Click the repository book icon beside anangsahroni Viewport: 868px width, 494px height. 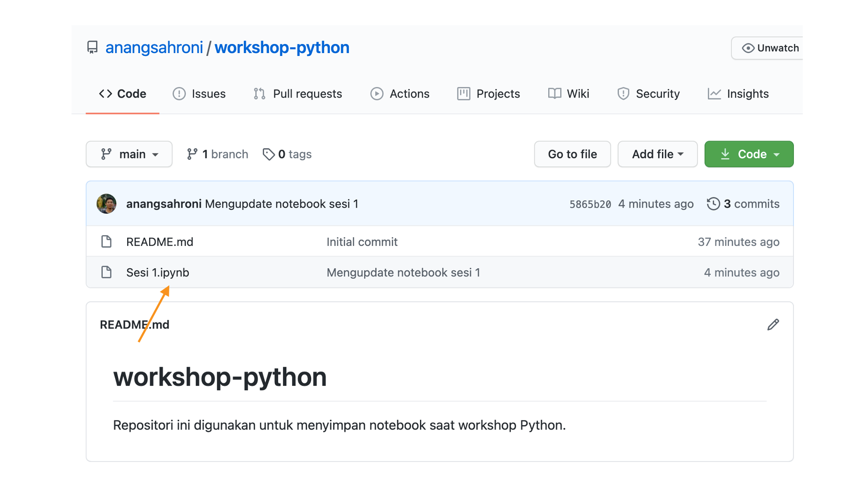click(x=92, y=47)
